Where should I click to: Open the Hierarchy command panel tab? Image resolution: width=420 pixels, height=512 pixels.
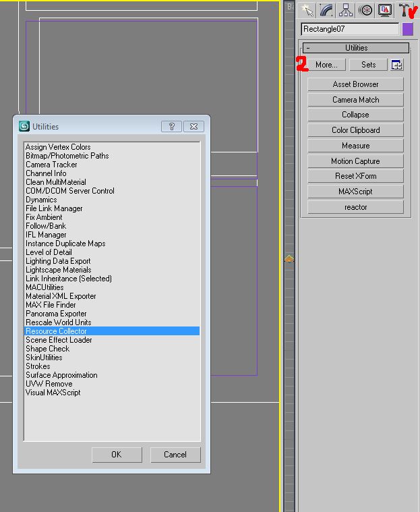coord(346,10)
